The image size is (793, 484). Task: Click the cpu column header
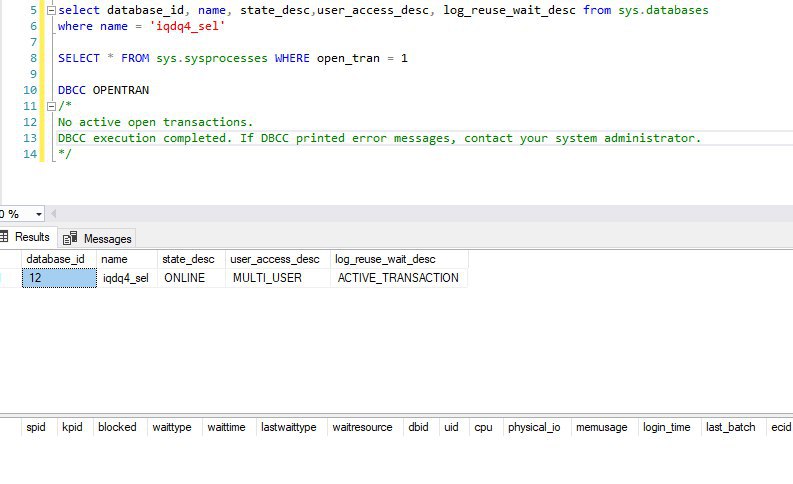tap(486, 427)
